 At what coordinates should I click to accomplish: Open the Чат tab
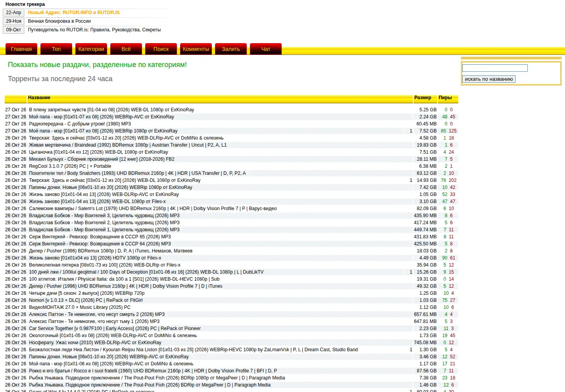tap(266, 49)
